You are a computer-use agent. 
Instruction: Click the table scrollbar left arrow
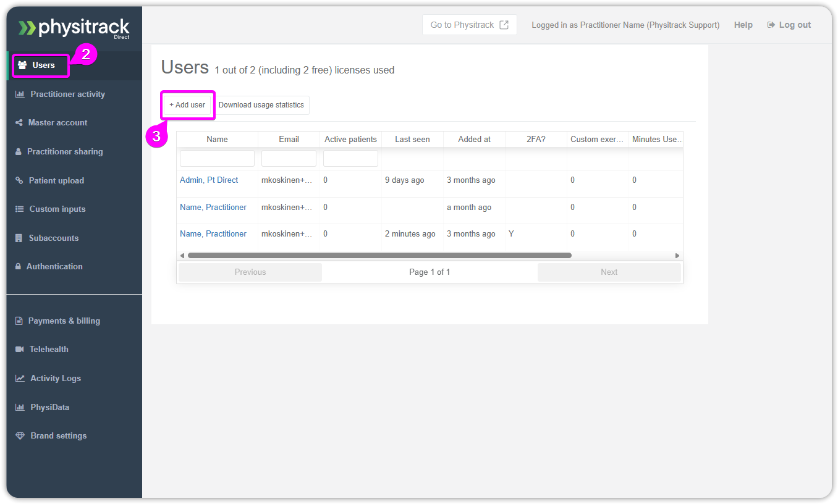(182, 256)
